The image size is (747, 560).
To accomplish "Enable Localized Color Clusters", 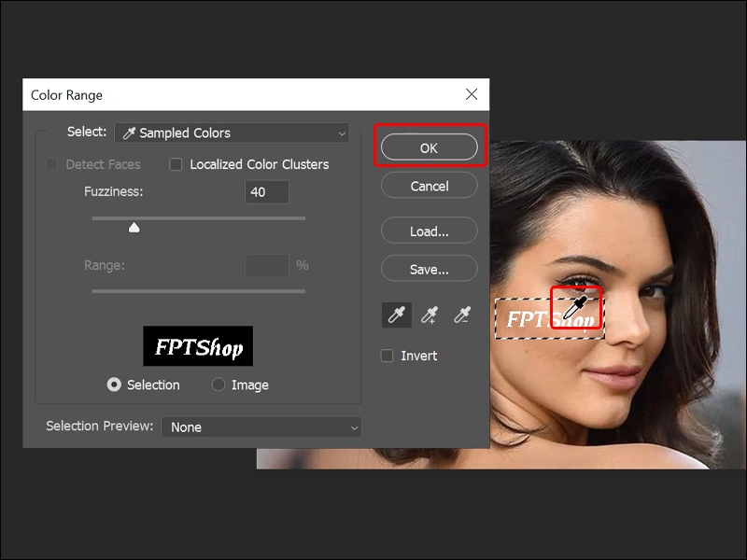I will (176, 164).
